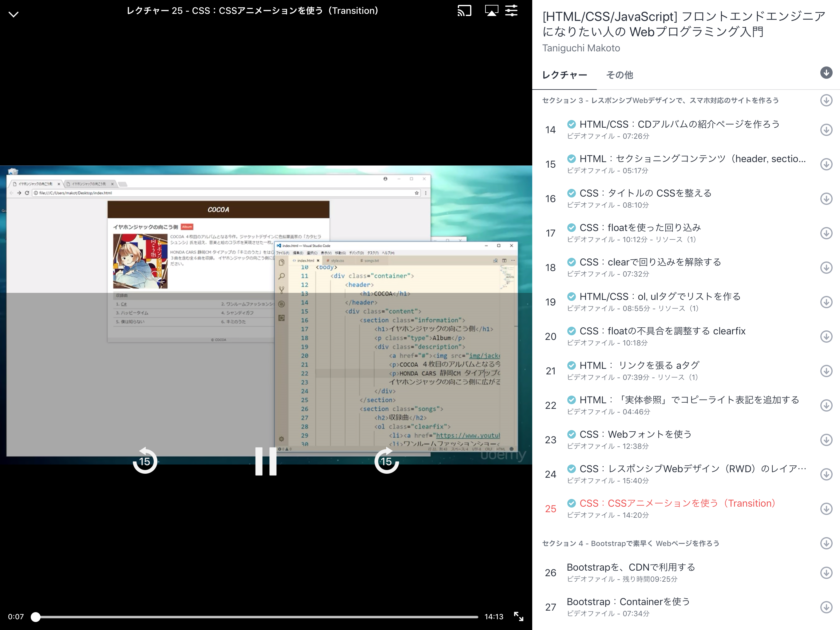840x630 pixels.
Task: Open lecture HTML：「実体参照」でコピーライト表記
Action: [x=690, y=400]
